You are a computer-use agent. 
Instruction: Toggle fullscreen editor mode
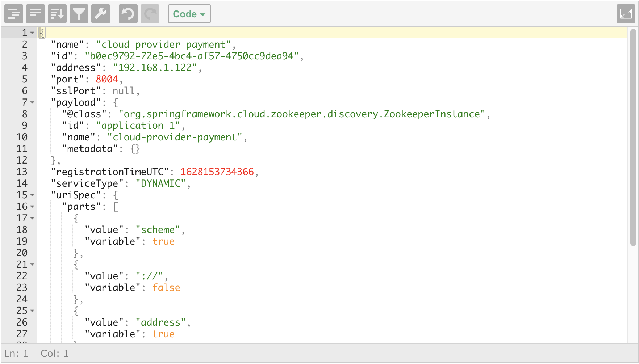coord(626,14)
